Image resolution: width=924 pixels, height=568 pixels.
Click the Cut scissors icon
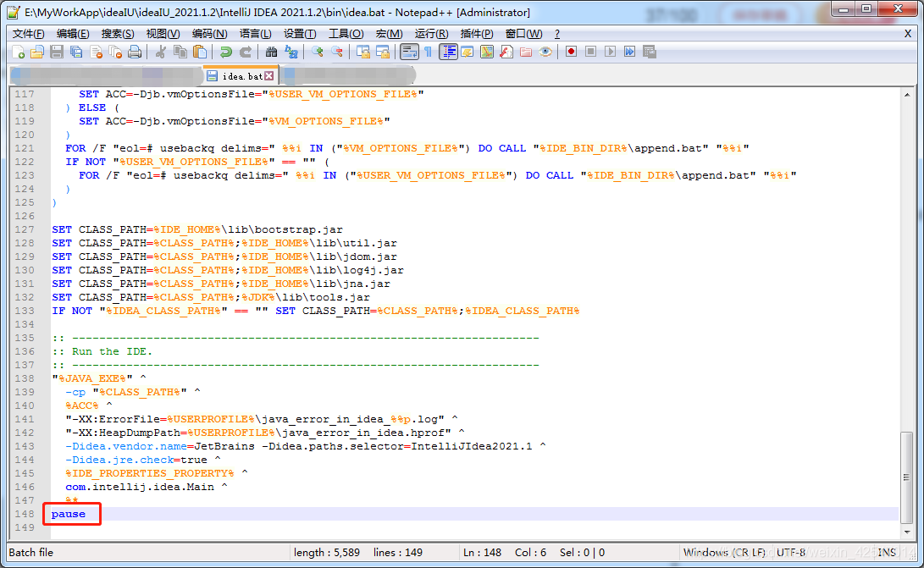pyautogui.click(x=160, y=52)
